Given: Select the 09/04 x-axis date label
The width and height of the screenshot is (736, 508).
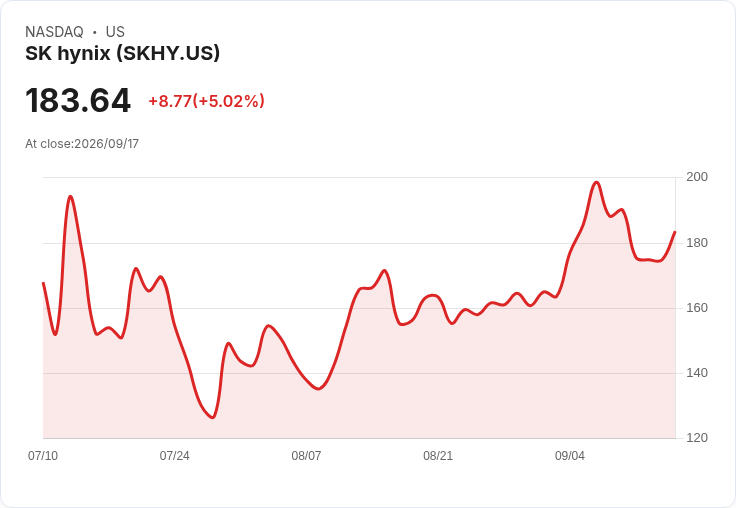Looking at the screenshot, I should pos(570,456).
